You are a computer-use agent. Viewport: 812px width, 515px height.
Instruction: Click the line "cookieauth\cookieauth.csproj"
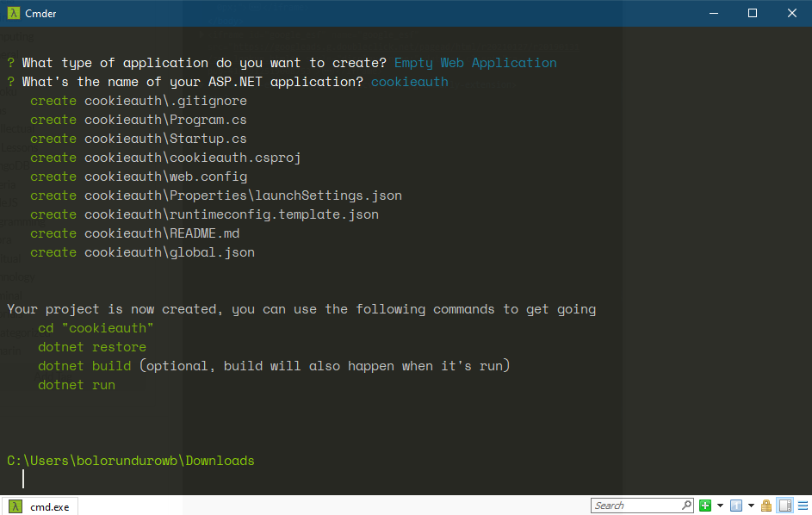click(x=193, y=158)
